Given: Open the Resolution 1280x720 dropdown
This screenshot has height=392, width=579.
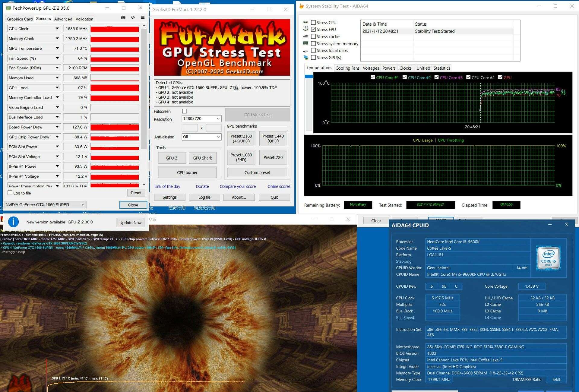Looking at the screenshot, I should 201,119.
